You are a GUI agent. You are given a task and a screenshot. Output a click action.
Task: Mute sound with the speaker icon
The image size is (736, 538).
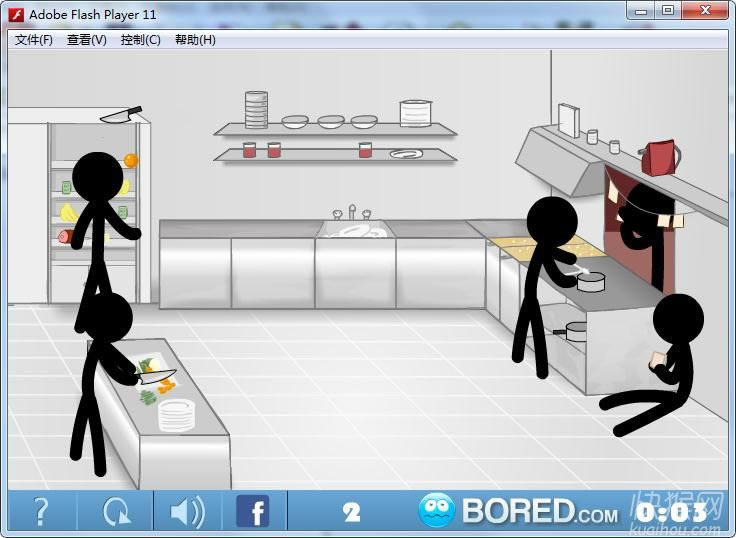click(186, 512)
